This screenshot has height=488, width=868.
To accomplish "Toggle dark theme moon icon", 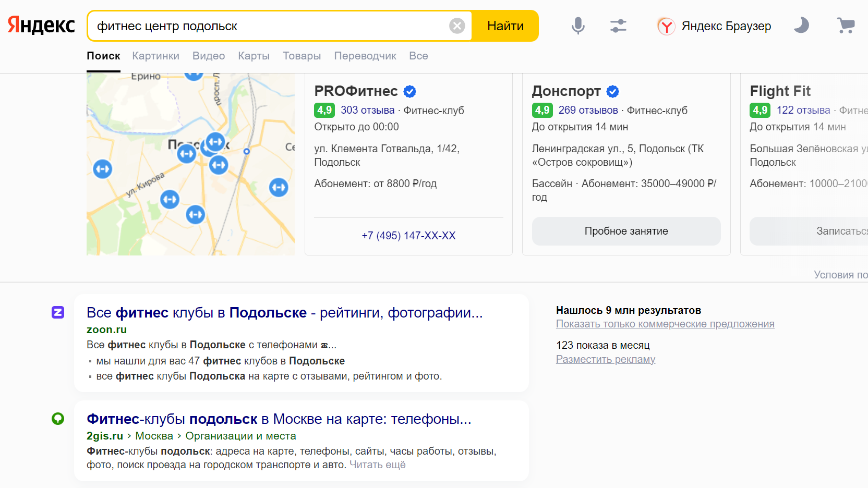I will point(801,25).
